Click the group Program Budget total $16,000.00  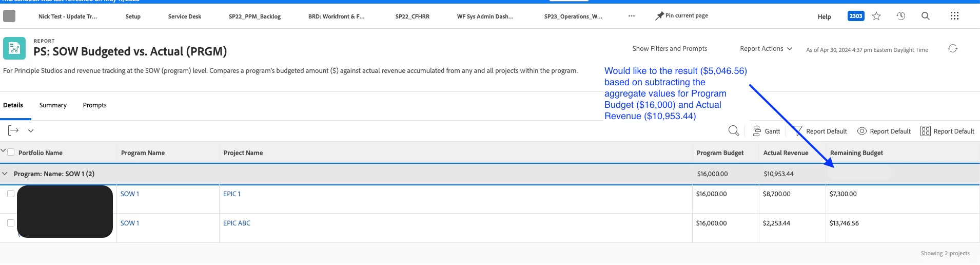(712, 174)
